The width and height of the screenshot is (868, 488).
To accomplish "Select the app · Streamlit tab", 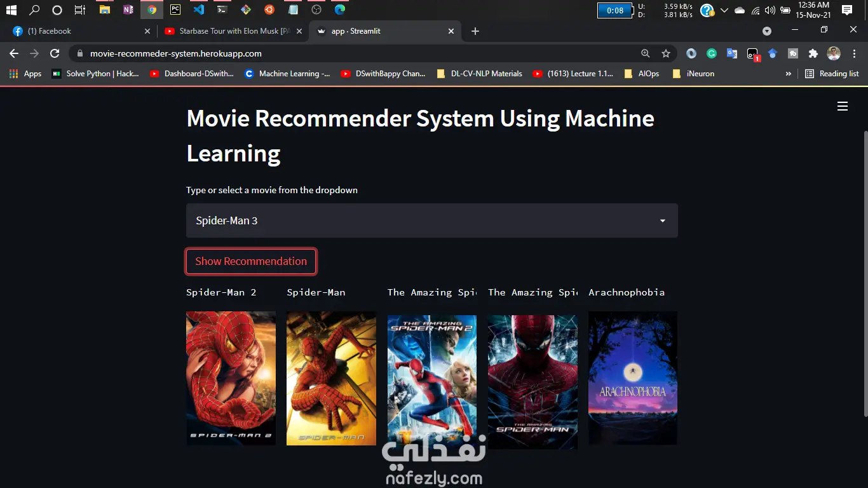I will click(385, 31).
